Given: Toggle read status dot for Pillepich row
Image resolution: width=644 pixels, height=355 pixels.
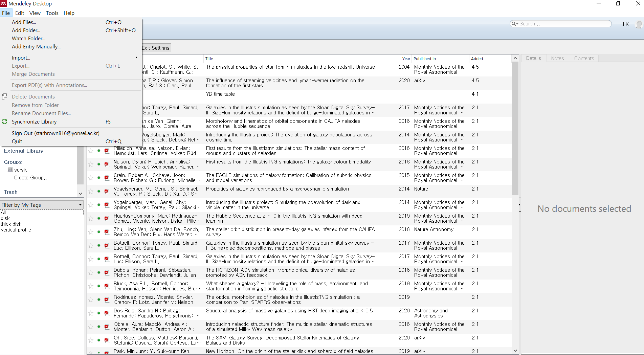Looking at the screenshot, I should point(99,151).
